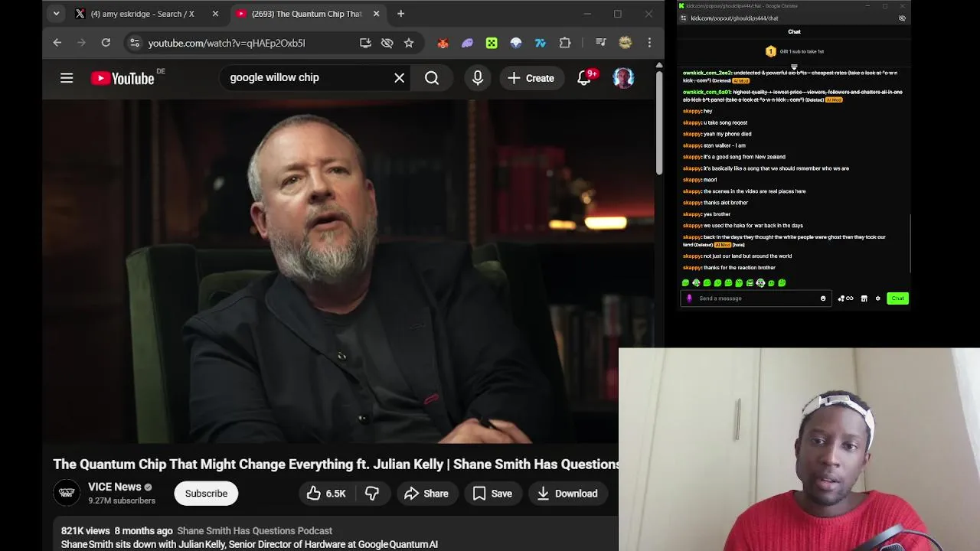The image size is (980, 551).
Task: Open a new Chrome tab
Action: [400, 14]
